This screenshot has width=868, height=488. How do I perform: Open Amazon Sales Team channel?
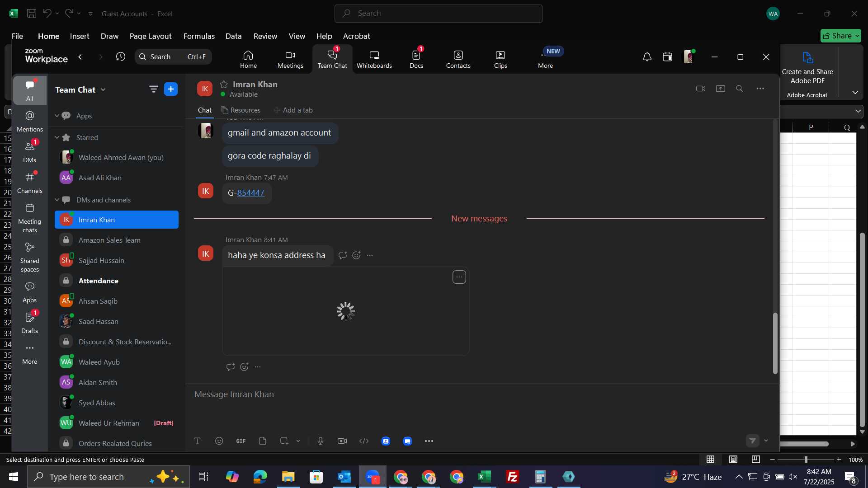tap(117, 240)
